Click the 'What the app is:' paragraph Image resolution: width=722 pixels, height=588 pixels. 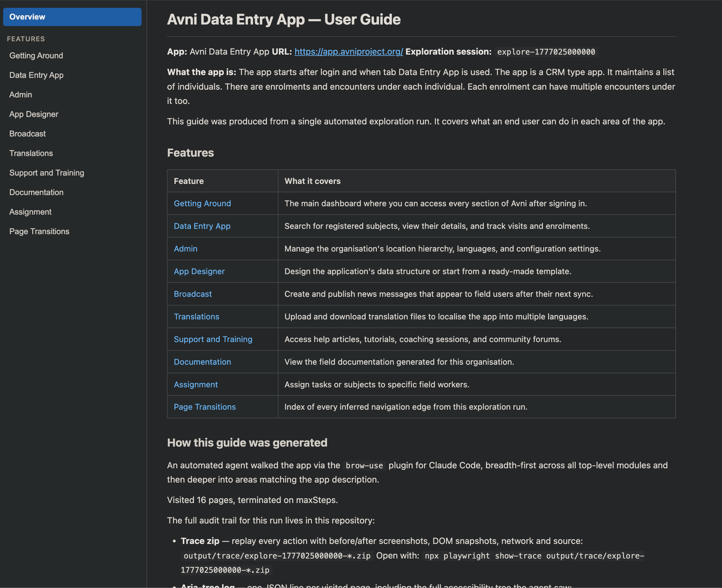point(421,87)
